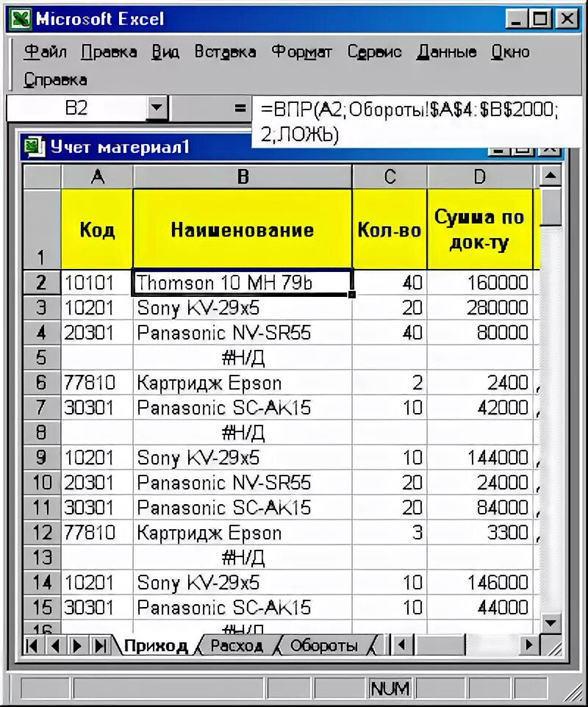
Task: Go to previous sheet tab navigation arrow
Action: point(55,646)
